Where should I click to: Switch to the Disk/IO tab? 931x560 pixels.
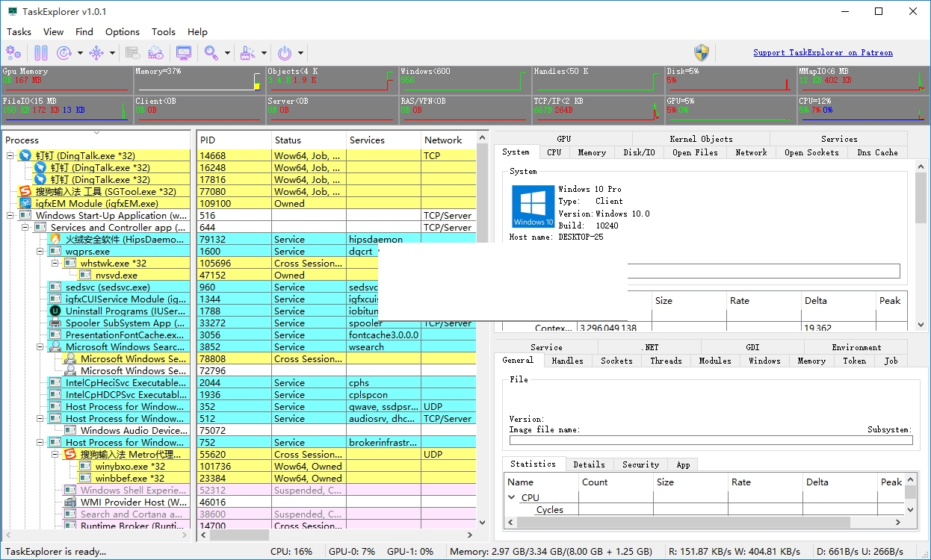639,152
